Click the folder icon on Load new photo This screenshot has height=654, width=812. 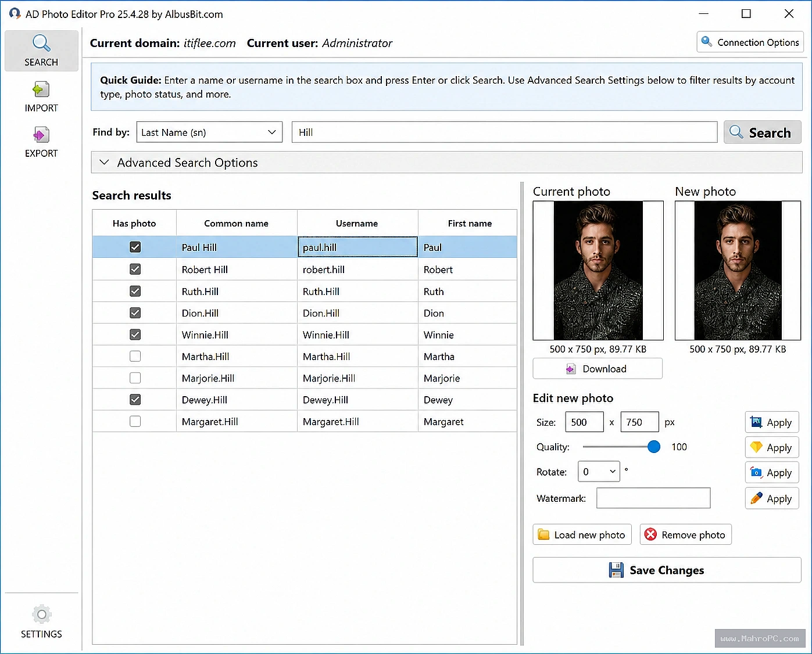[543, 534]
